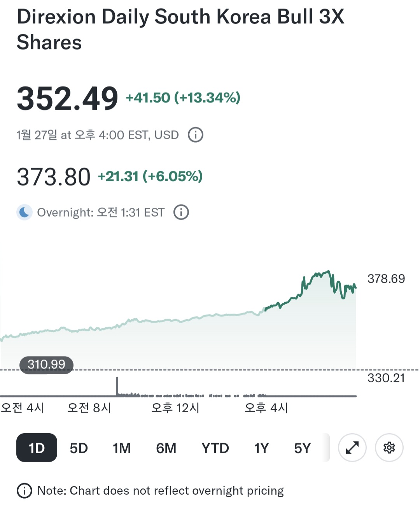View the 1Y chart range
420x513 pixels.
click(261, 448)
